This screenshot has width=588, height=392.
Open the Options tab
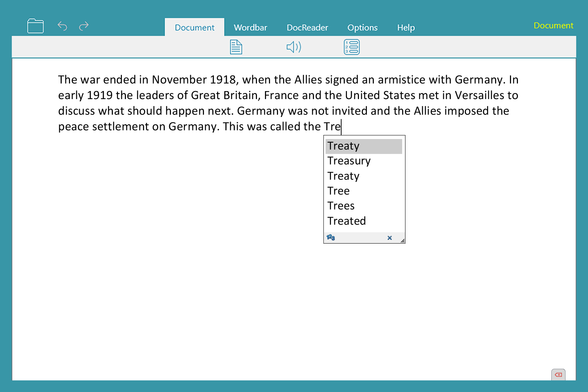pyautogui.click(x=363, y=28)
